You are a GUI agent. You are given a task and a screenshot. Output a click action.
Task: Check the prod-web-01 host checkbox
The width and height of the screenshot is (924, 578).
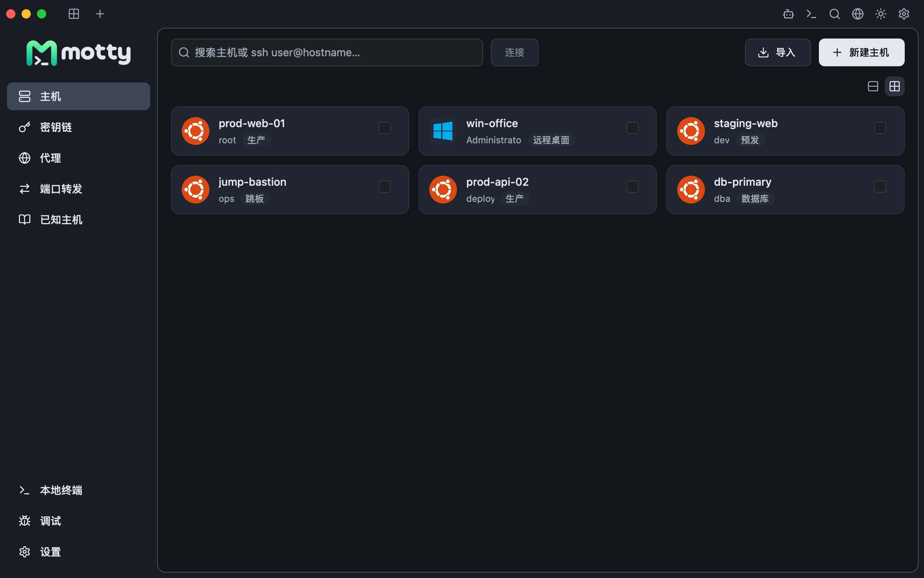[x=384, y=128]
